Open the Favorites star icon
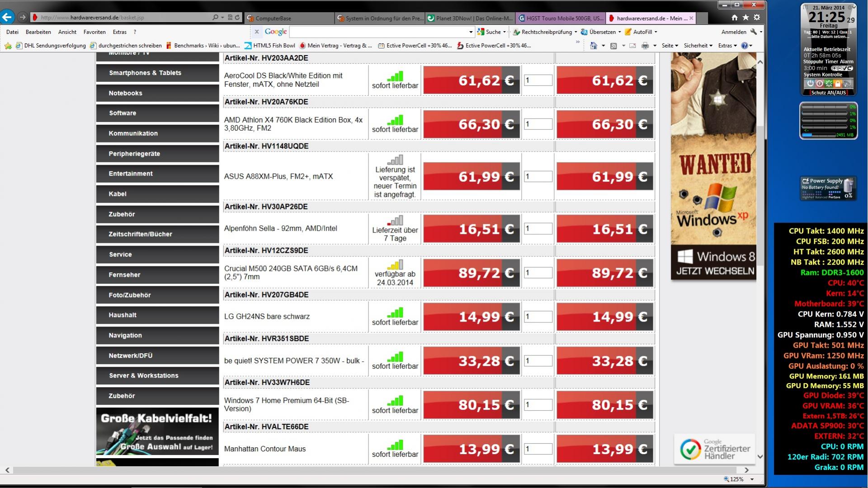The image size is (868, 488). (745, 18)
